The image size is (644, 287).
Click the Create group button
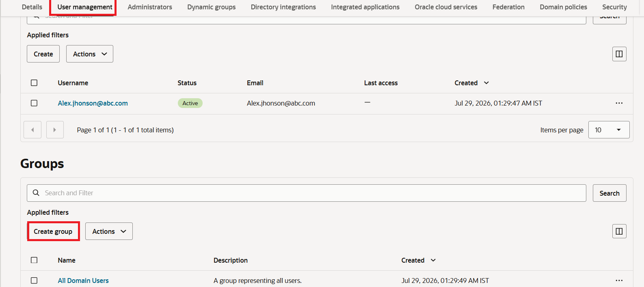click(53, 231)
